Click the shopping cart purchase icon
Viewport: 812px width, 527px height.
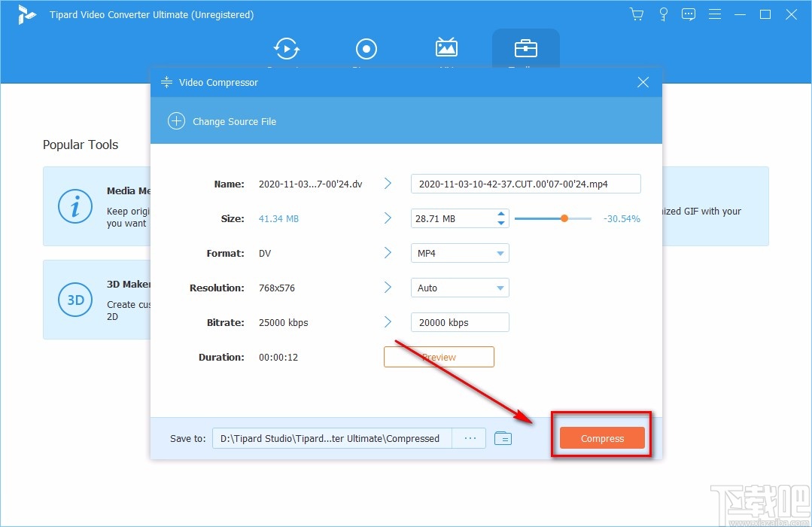(637, 14)
